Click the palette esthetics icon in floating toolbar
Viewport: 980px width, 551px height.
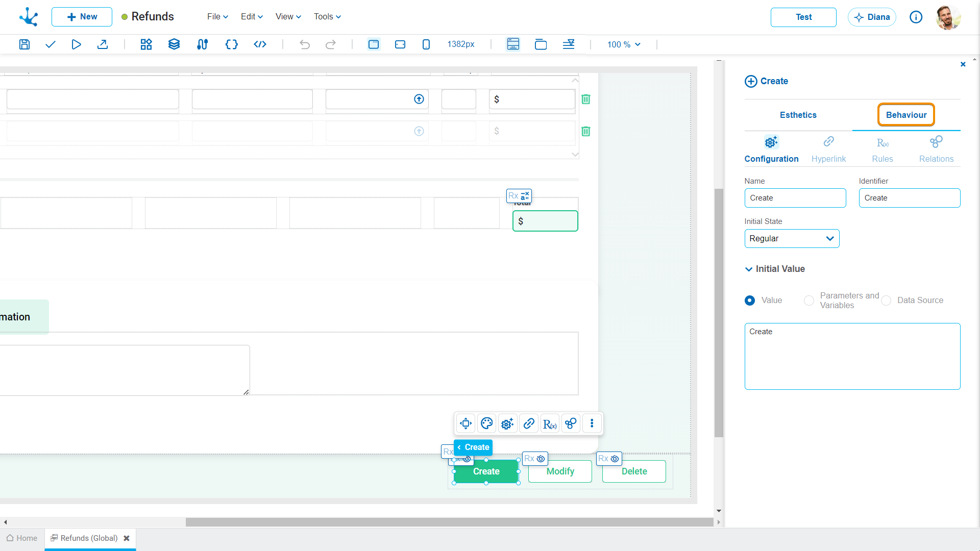click(487, 423)
